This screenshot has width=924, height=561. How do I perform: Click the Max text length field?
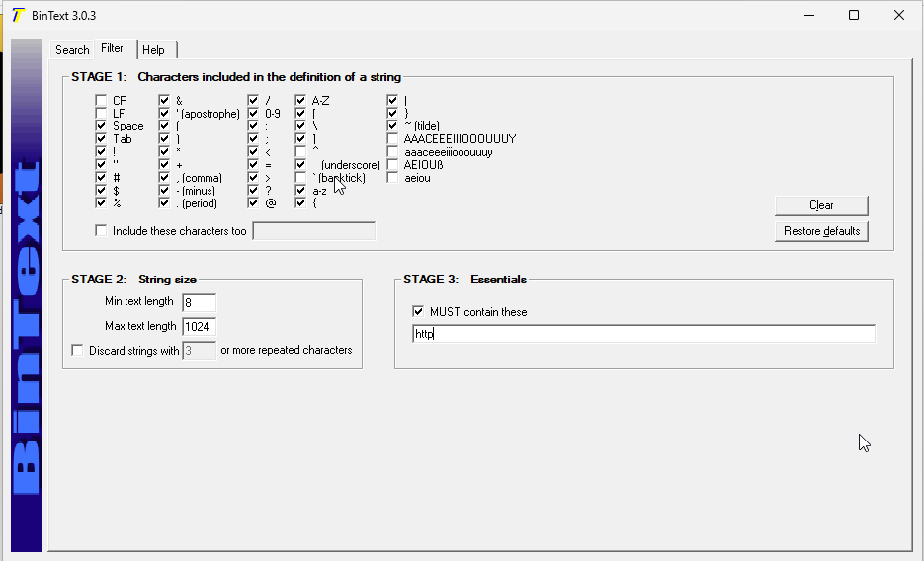(x=200, y=327)
